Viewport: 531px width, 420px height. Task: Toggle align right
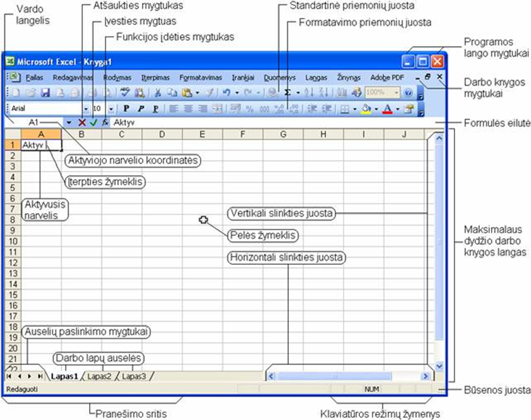[x=203, y=109]
